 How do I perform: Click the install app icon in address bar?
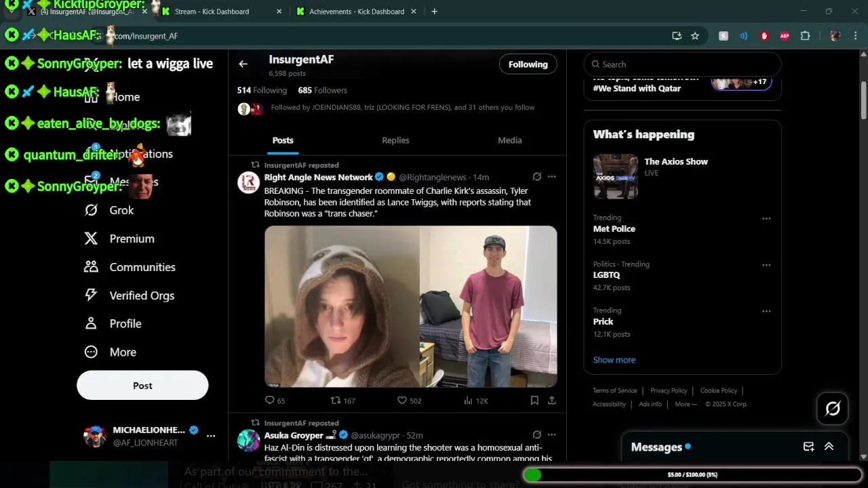coord(677,36)
